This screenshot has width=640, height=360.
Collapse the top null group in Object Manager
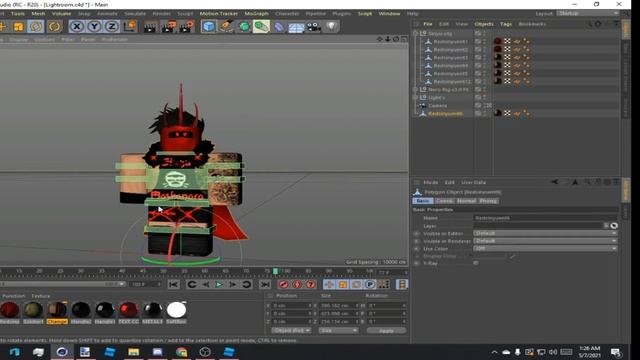(x=416, y=33)
